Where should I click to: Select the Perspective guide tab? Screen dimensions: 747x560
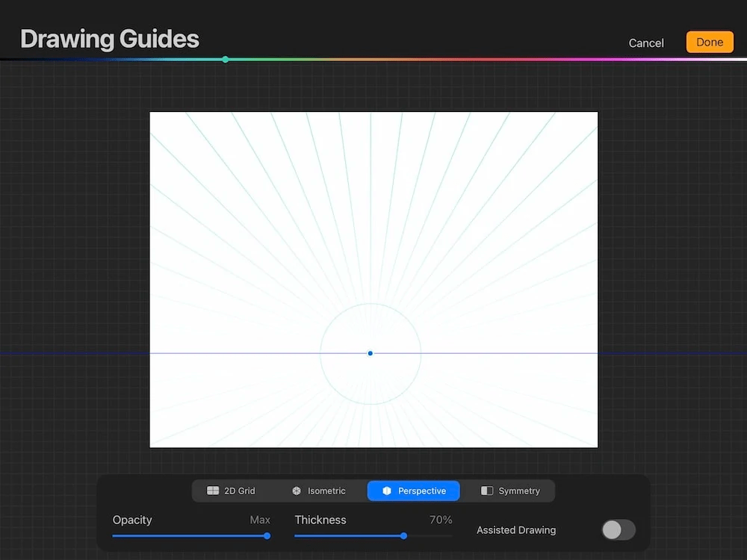(x=413, y=491)
